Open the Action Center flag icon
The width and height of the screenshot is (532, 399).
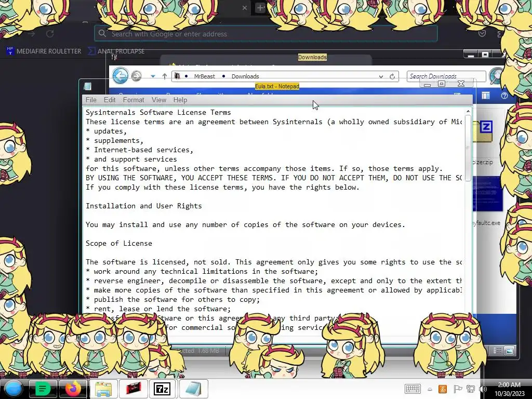click(457, 389)
